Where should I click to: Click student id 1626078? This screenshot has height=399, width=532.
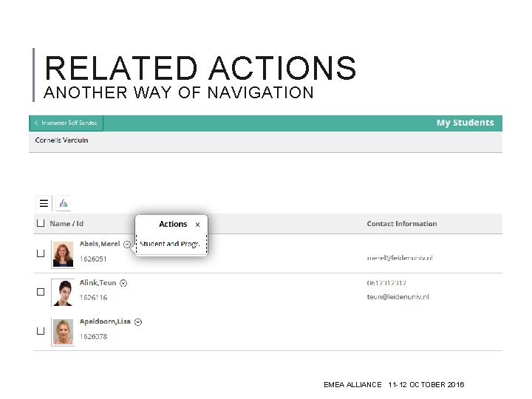click(93, 337)
